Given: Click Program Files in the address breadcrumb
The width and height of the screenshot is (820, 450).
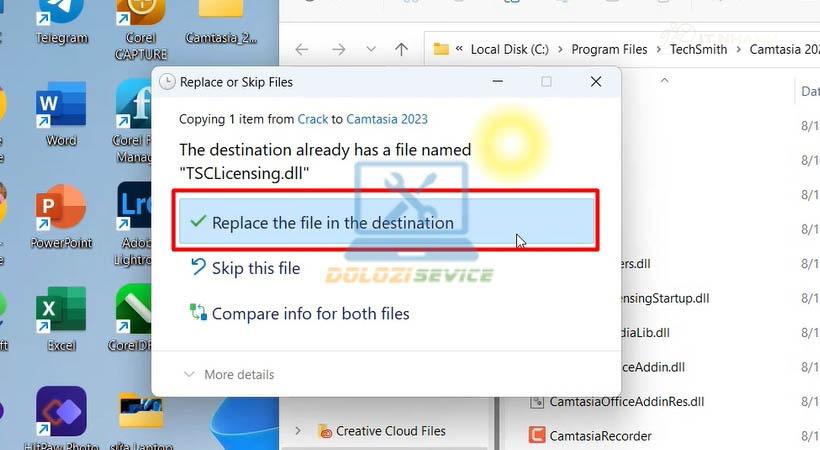Looking at the screenshot, I should [x=608, y=49].
